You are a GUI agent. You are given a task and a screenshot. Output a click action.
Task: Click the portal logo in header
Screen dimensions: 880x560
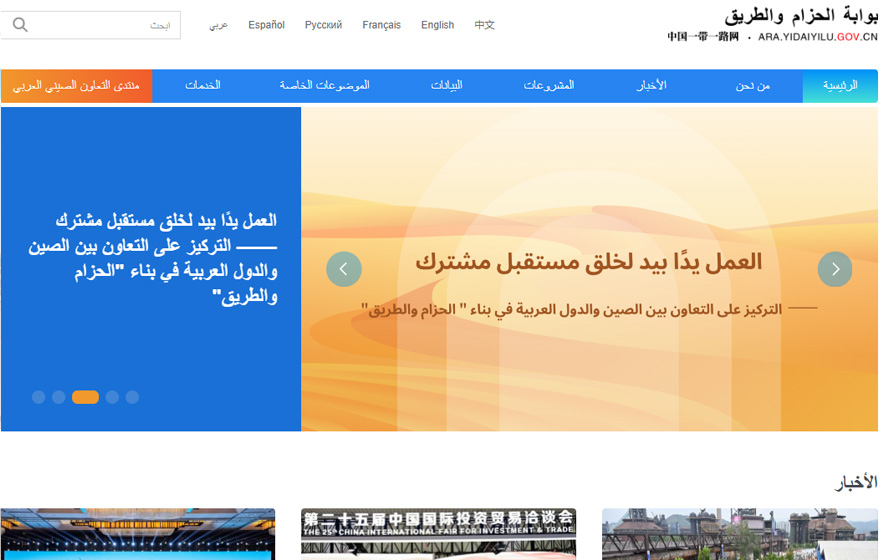click(772, 25)
